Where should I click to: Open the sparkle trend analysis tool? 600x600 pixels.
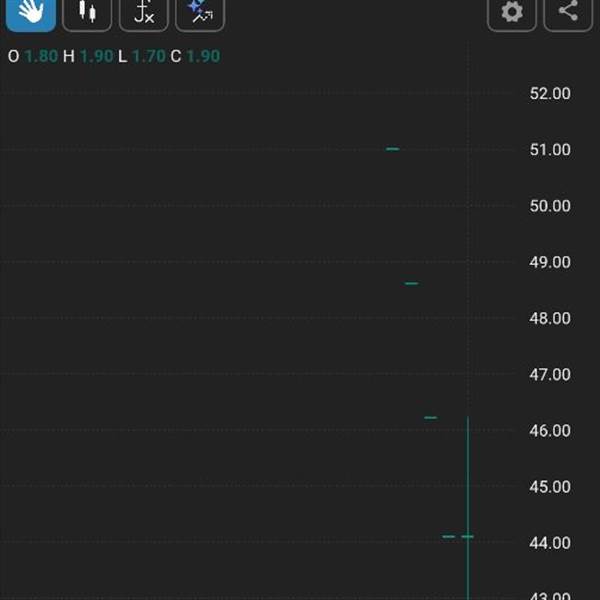pos(200,15)
